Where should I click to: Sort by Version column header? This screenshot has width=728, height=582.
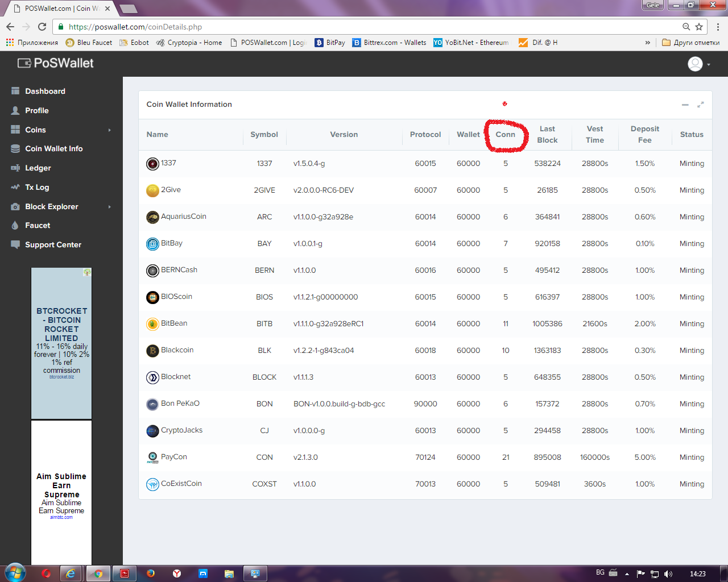(344, 135)
